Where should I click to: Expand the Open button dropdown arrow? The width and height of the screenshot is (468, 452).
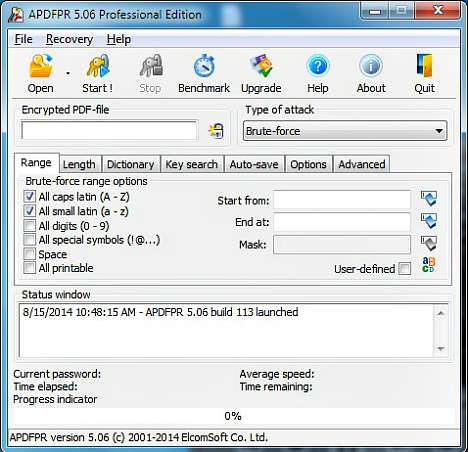[x=68, y=73]
